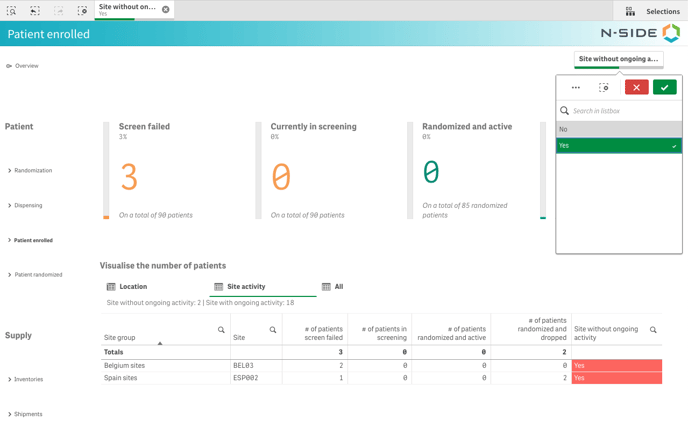This screenshot has width=688, height=443.
Task: Expand the Randomization section
Action: [x=33, y=171]
